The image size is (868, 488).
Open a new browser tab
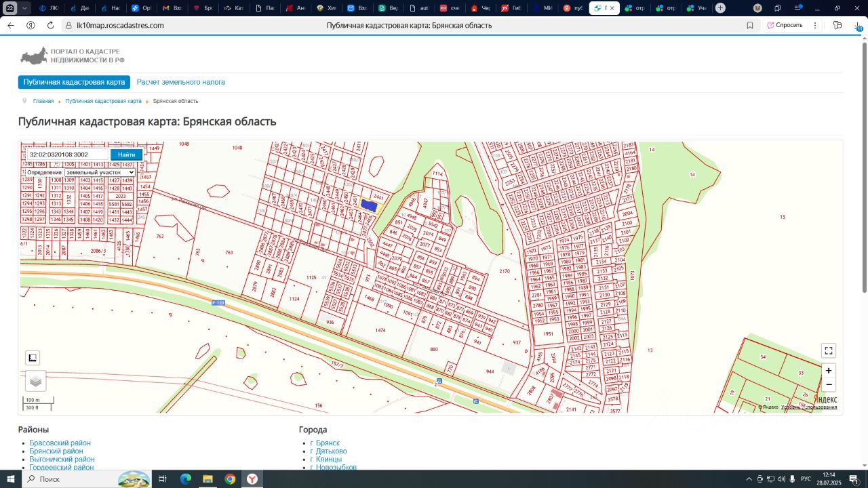pos(720,8)
